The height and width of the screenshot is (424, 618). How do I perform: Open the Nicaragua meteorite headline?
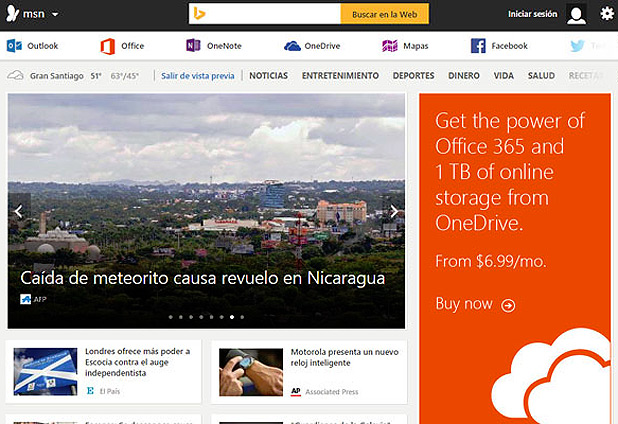pyautogui.click(x=203, y=278)
